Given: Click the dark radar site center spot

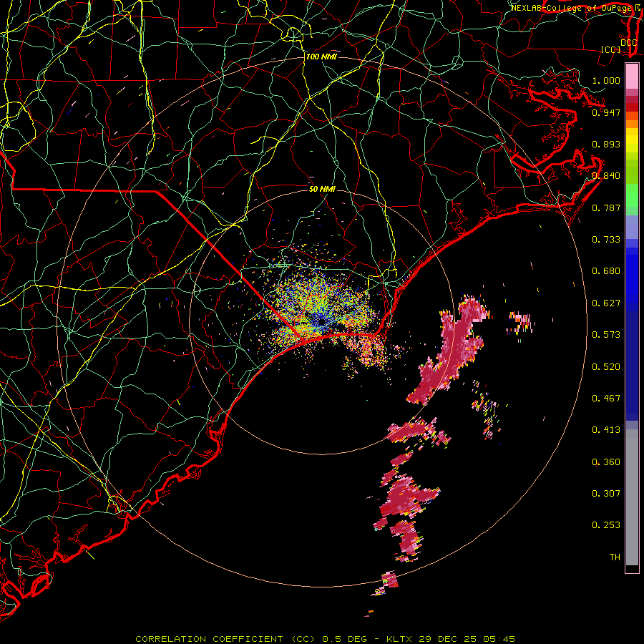Looking at the screenshot, I should [322, 323].
